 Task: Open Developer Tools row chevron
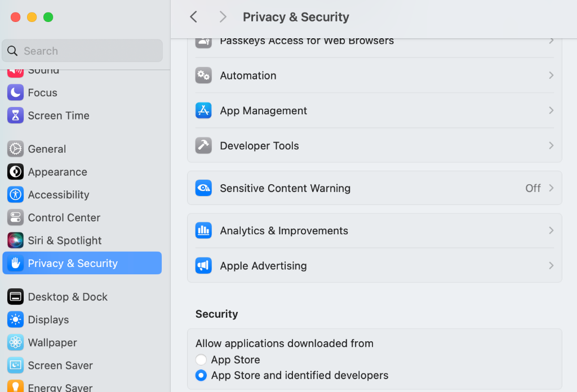(x=551, y=146)
